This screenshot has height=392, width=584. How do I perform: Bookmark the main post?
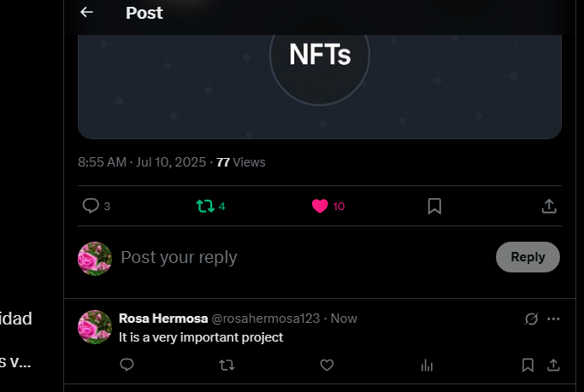pos(434,206)
